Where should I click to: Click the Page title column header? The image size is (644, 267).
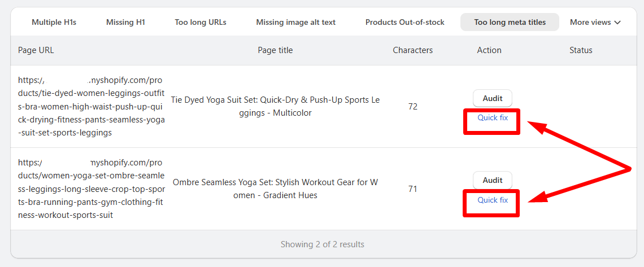click(x=275, y=50)
